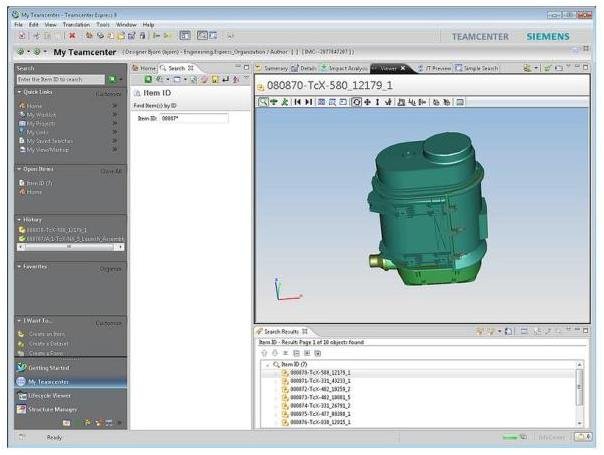Open the Home quick link flyout arrow

point(114,106)
